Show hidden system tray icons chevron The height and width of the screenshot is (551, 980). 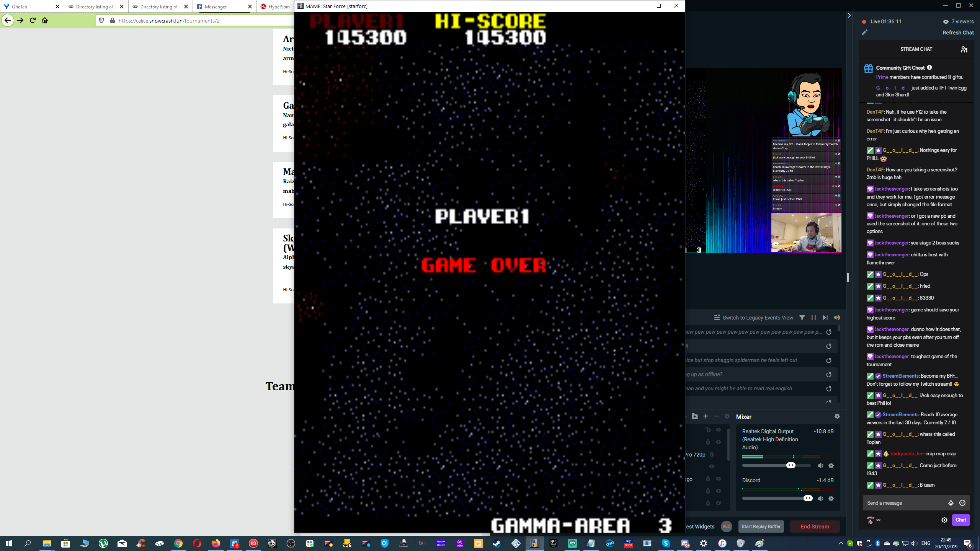pos(841,543)
